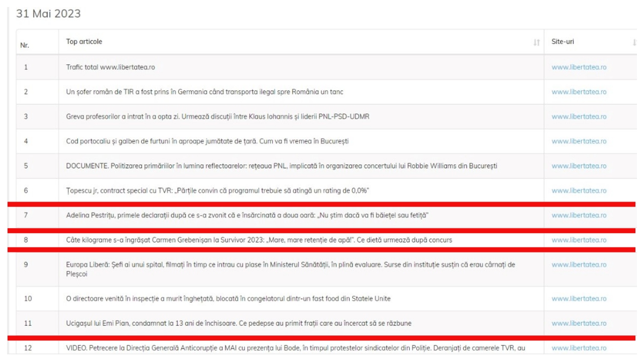The image size is (644, 362).
Task: Click the Robbie Williams concert DOCUMENTE article
Action: pos(282,166)
